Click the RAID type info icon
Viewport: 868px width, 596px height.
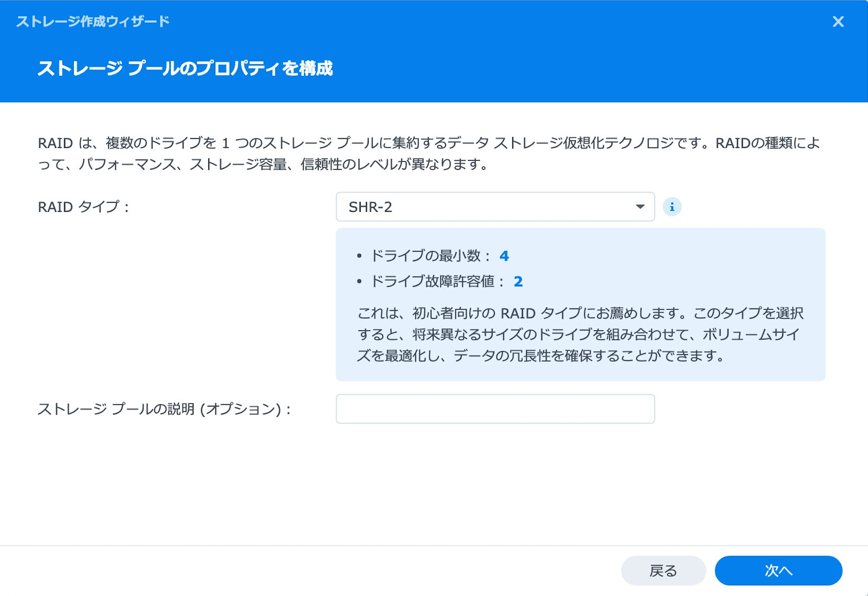coord(672,207)
